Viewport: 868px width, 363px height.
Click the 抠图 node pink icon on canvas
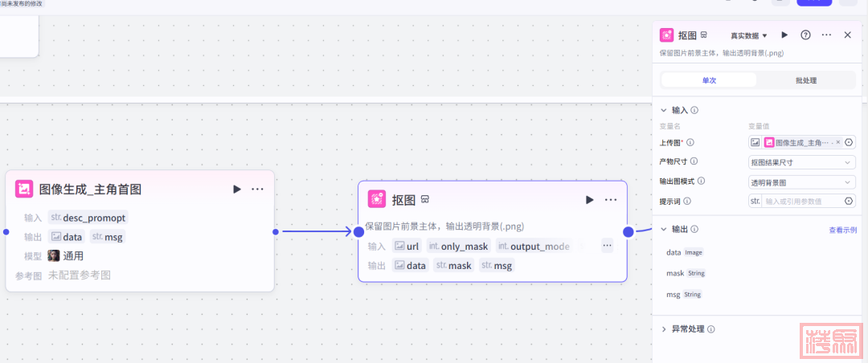click(x=377, y=199)
